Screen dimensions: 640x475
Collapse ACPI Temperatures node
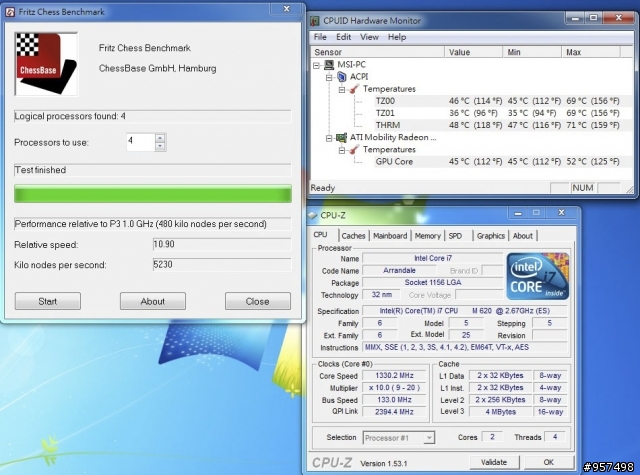[342, 89]
